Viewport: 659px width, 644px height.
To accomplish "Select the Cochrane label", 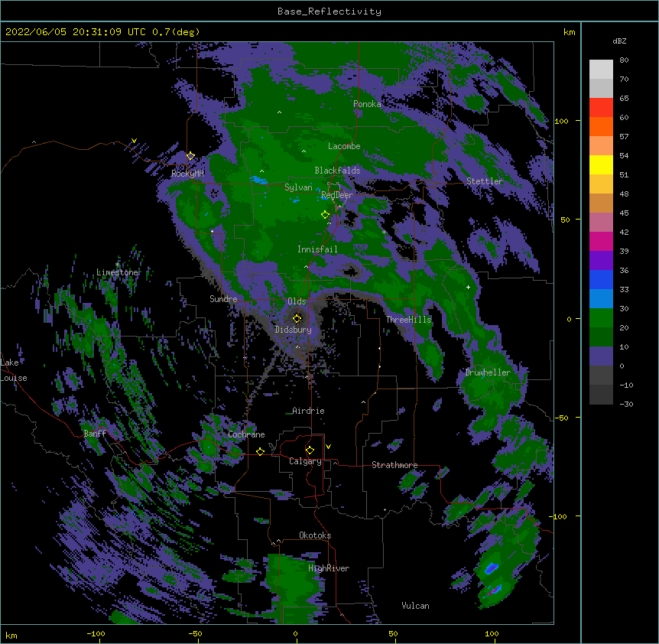I will [x=246, y=434].
